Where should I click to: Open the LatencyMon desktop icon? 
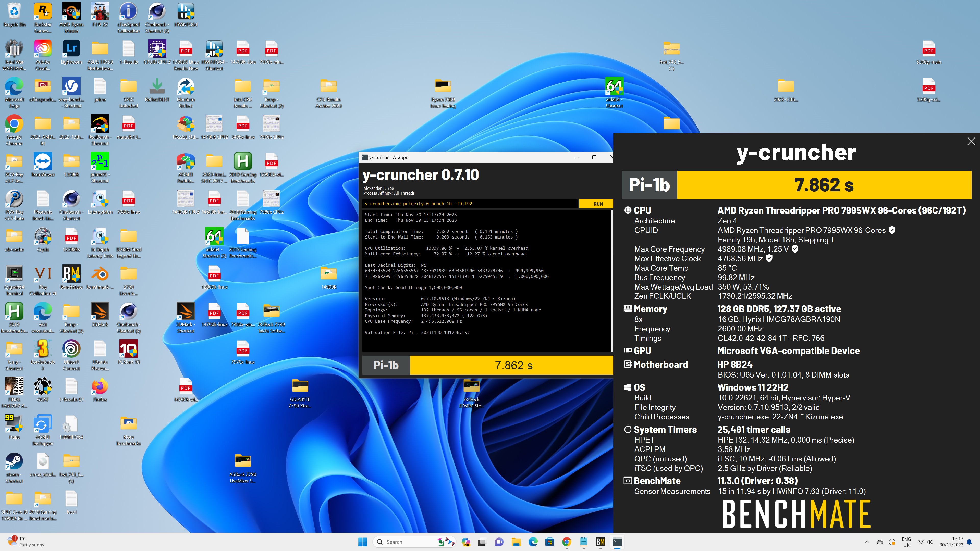[100, 202]
